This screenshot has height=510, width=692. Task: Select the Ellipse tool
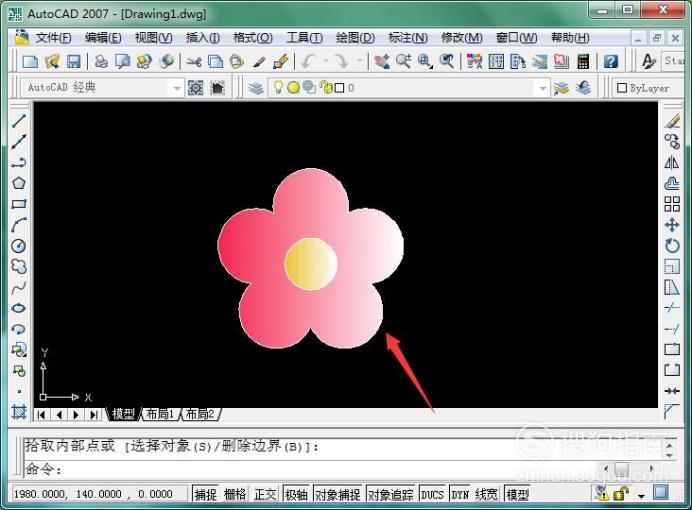coord(19,308)
